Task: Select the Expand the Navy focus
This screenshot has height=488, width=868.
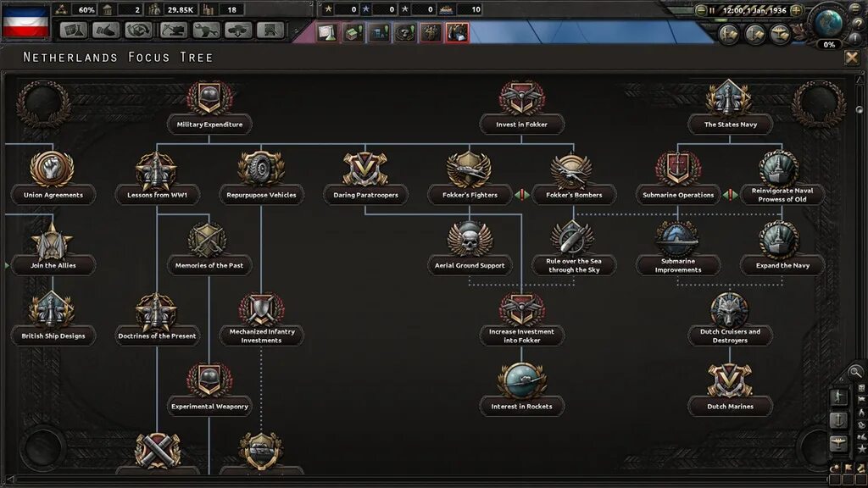Action: coord(782,248)
